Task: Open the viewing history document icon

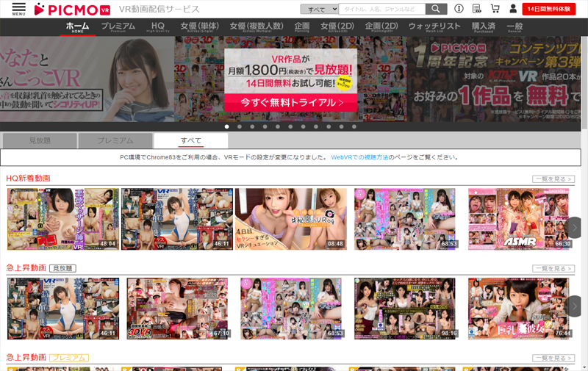Action: pos(477,9)
